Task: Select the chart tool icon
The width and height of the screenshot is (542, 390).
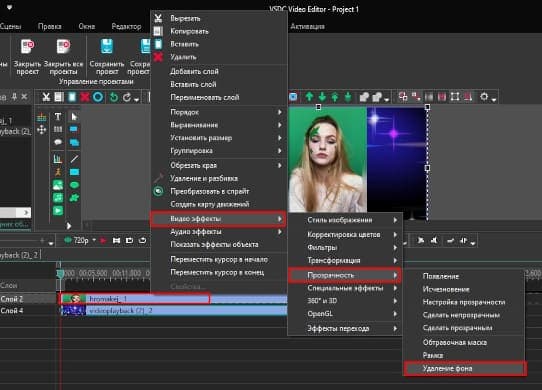Action: coord(58,159)
